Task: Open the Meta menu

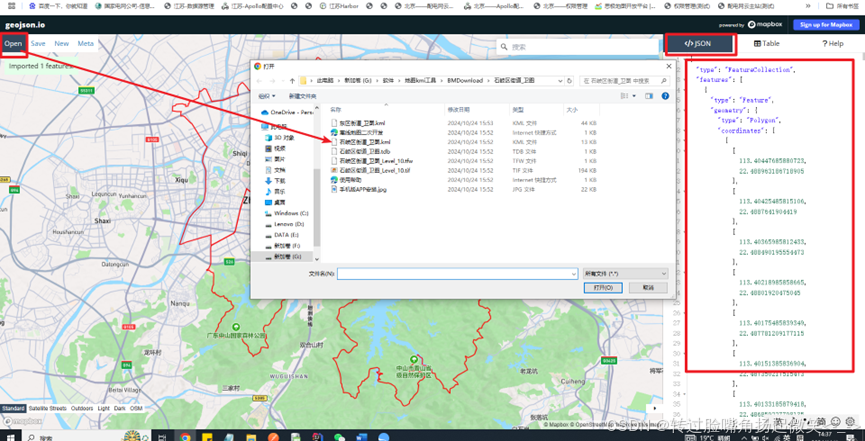Action: point(86,44)
